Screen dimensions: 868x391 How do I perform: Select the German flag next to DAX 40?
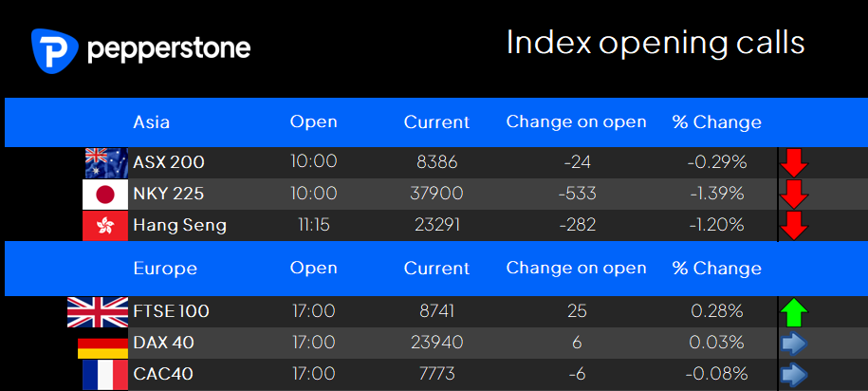pos(102,348)
